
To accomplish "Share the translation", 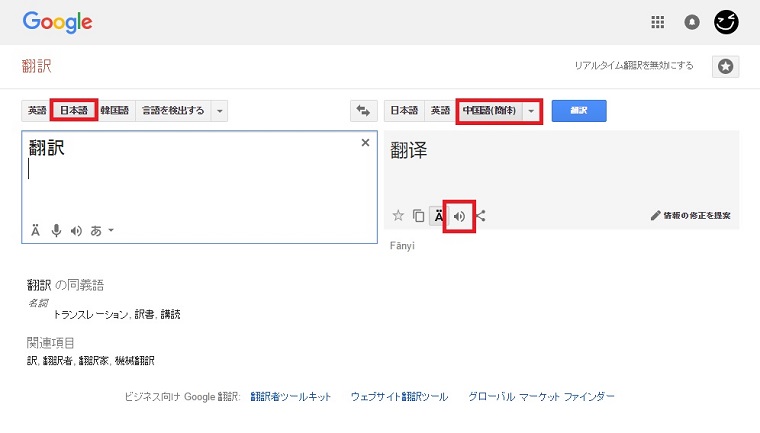I will (x=480, y=216).
